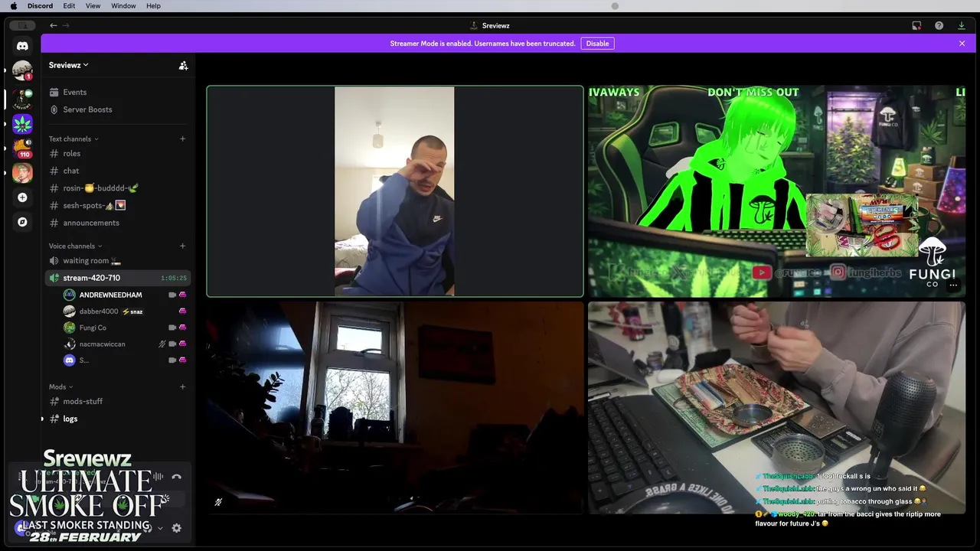Open the Discord menu in menu bar
The image size is (980, 551).
coord(40,6)
